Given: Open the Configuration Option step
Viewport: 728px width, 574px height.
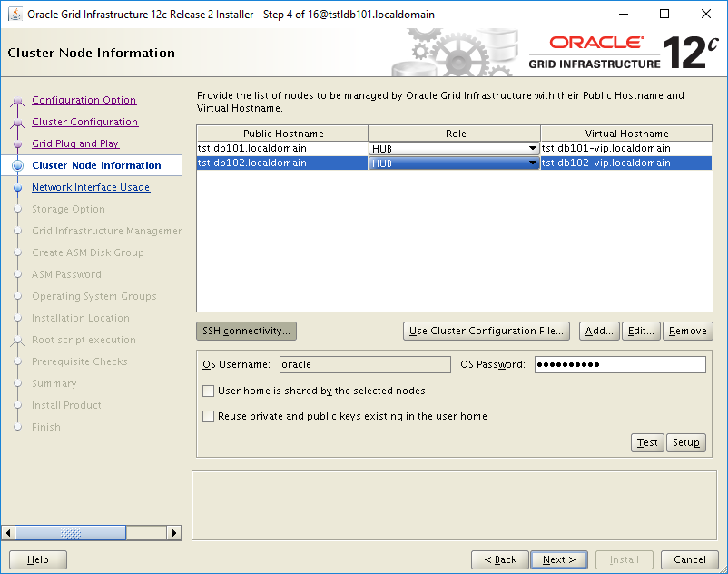Looking at the screenshot, I should [84, 100].
